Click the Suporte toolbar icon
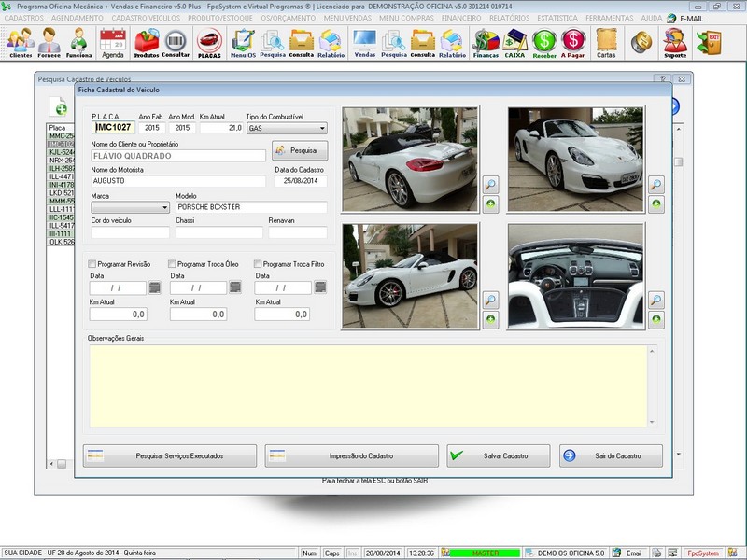 (x=674, y=42)
